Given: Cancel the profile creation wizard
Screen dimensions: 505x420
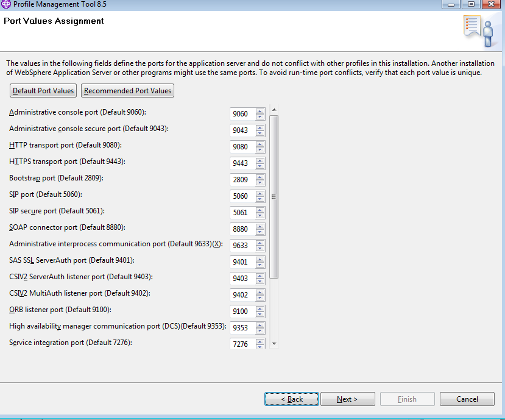Looking at the screenshot, I should tap(467, 399).
